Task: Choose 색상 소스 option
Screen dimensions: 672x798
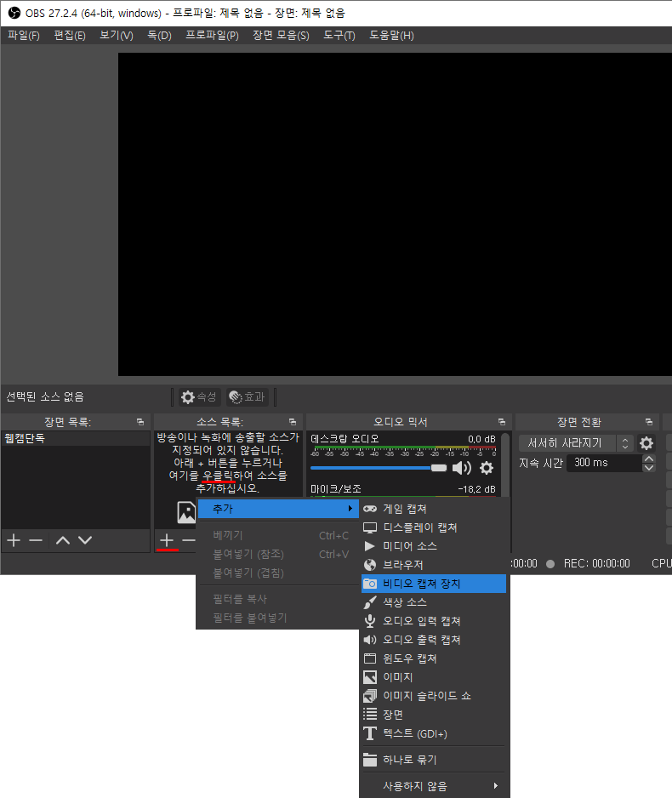Action: pyautogui.click(x=434, y=602)
